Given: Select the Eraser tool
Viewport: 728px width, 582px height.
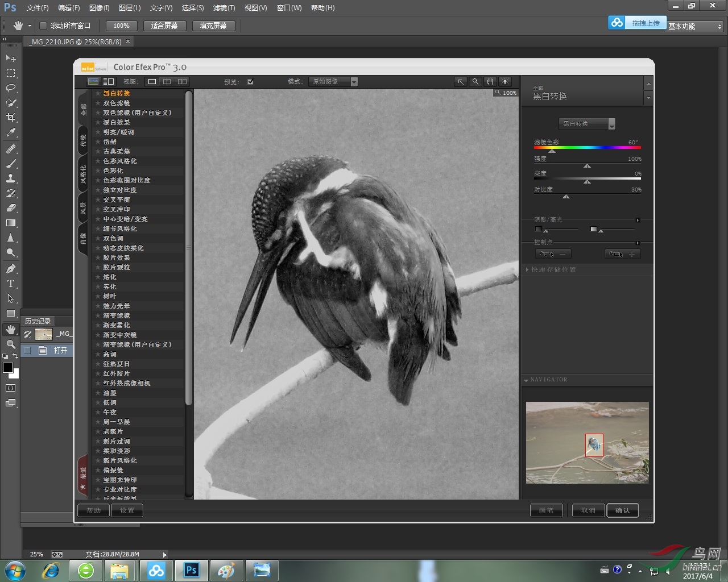Looking at the screenshot, I should pyautogui.click(x=11, y=208).
